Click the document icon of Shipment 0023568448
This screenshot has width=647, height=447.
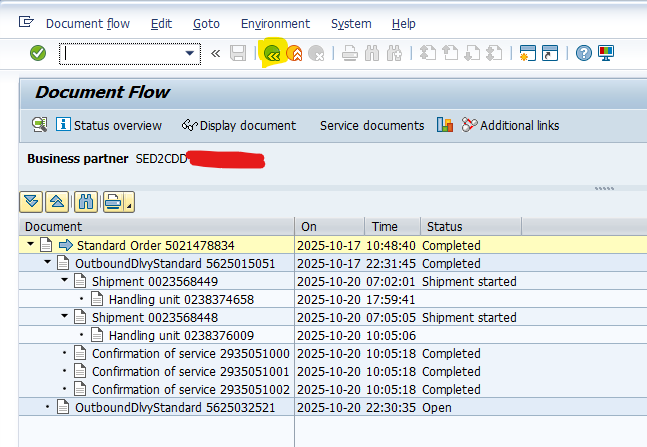[80, 317]
